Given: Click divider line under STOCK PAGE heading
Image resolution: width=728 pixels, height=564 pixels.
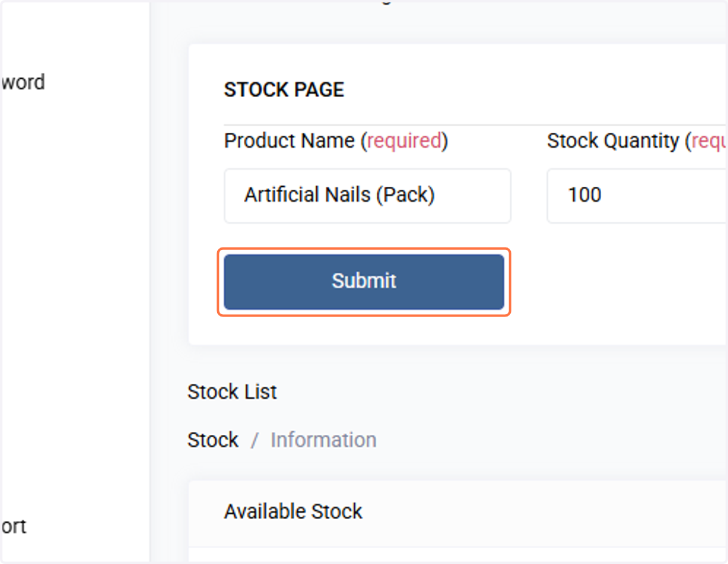Looking at the screenshot, I should point(476,125).
